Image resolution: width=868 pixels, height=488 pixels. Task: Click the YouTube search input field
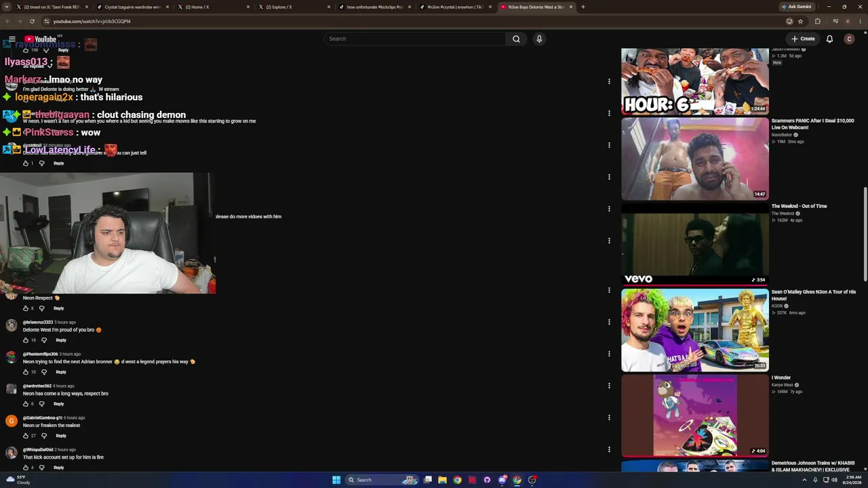click(x=414, y=39)
